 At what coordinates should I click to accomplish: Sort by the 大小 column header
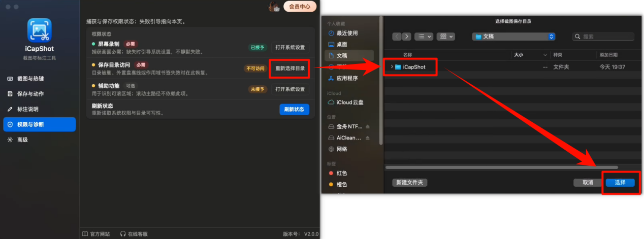[519, 54]
